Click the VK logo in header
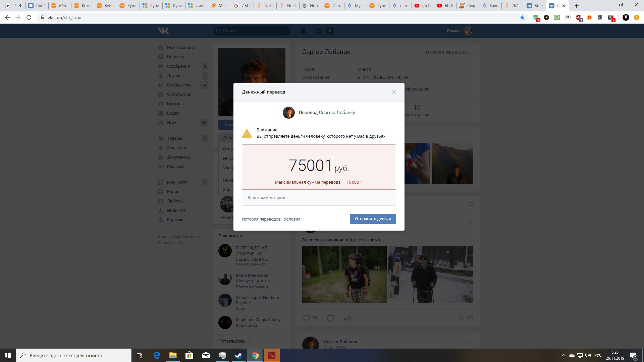The image size is (644, 362). (163, 31)
